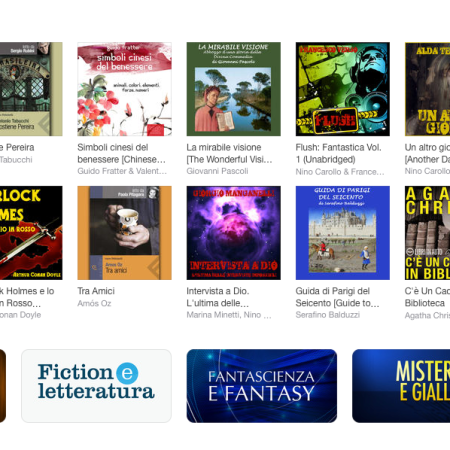The image size is (450, 450).
Task: Open Guida di Parigi del Seicento cover
Action: tap(343, 233)
